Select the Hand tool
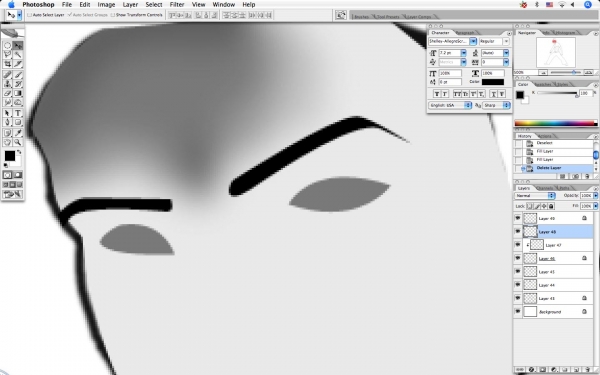Viewport: 600px width, 375px height. (x=7, y=142)
